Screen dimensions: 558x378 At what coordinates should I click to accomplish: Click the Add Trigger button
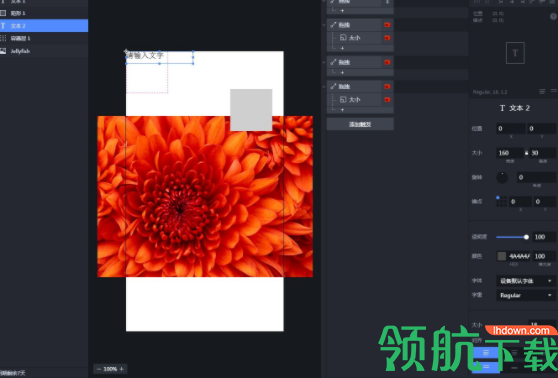coord(360,124)
